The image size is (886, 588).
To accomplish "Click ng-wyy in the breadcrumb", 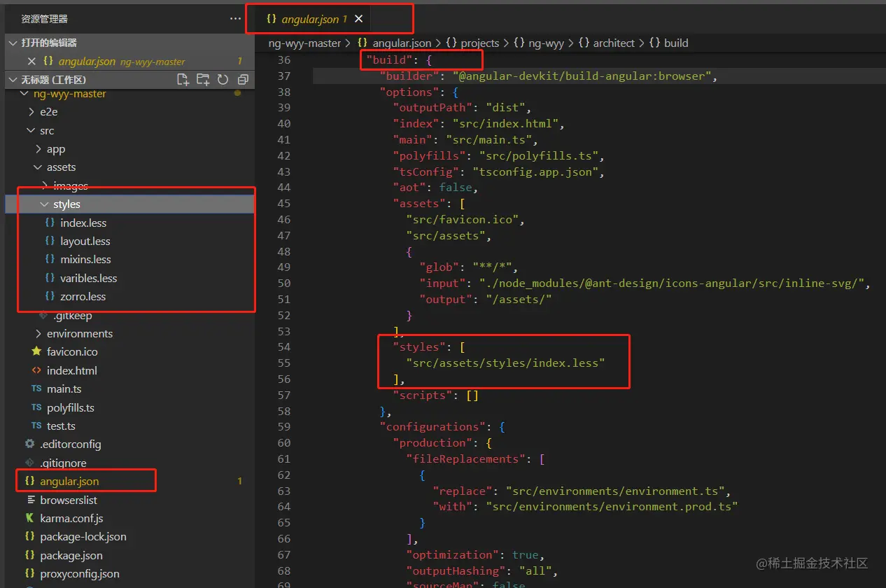I will pos(546,43).
